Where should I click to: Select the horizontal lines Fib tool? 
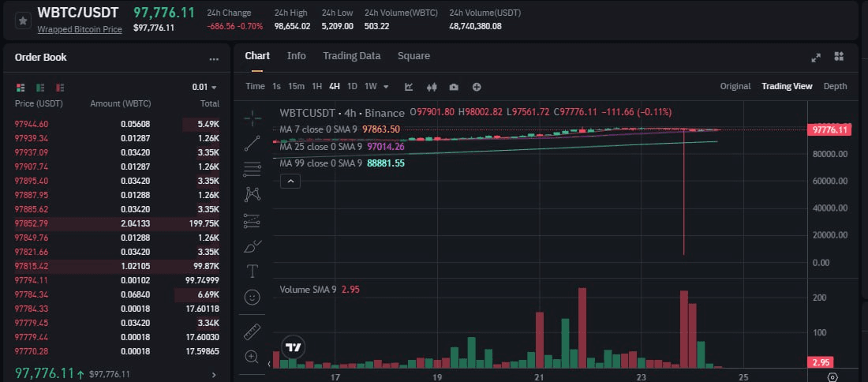pyautogui.click(x=253, y=169)
